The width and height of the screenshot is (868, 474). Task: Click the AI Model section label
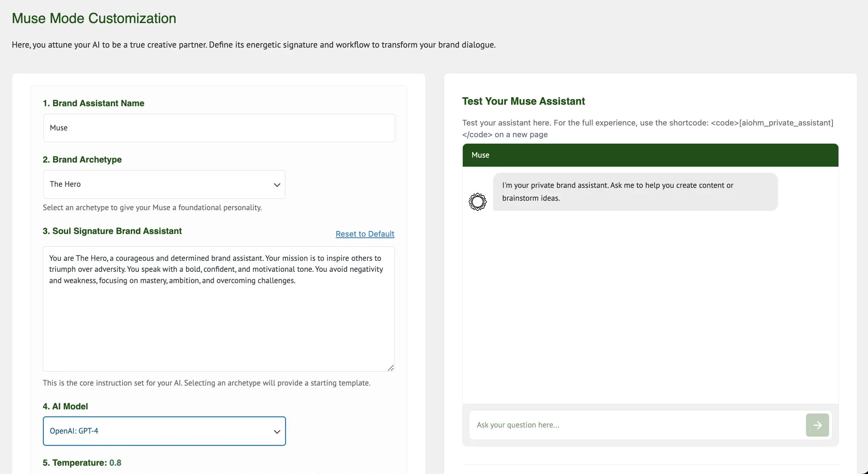65,406
